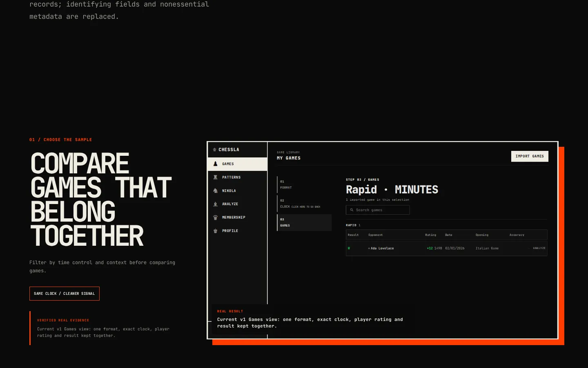Image resolution: width=588 pixels, height=368 pixels.
Task: Click '1 imported game in this selection'
Action: 377,200
